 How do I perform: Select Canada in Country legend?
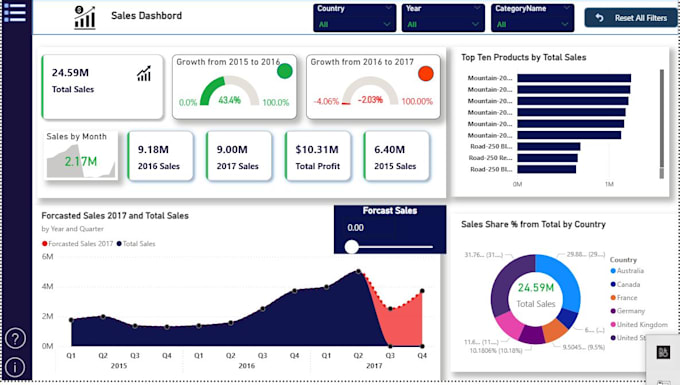[x=625, y=284]
